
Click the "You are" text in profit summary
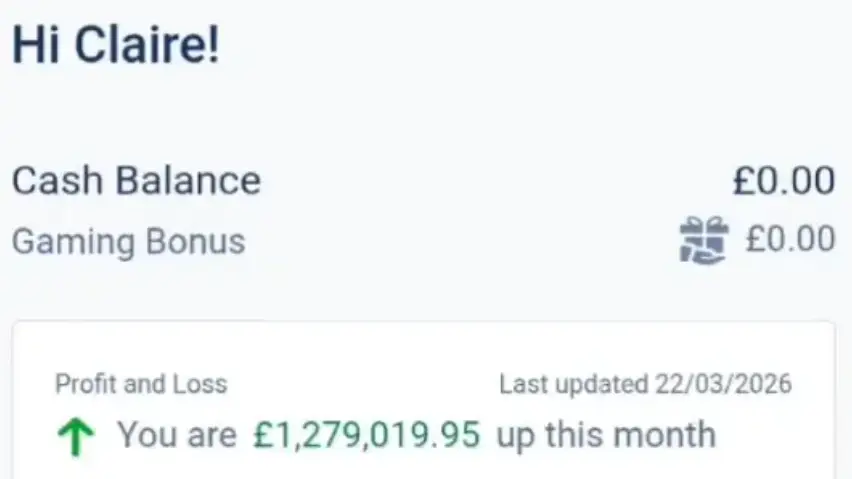tap(177, 435)
